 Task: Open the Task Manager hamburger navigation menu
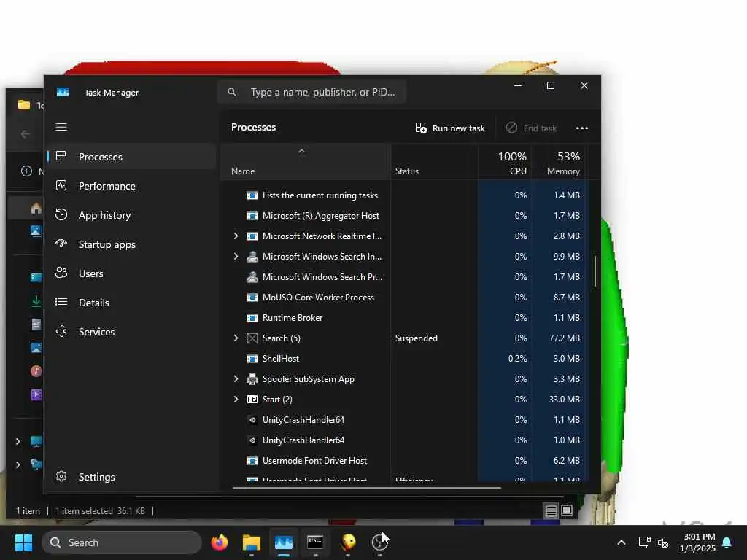pos(61,127)
